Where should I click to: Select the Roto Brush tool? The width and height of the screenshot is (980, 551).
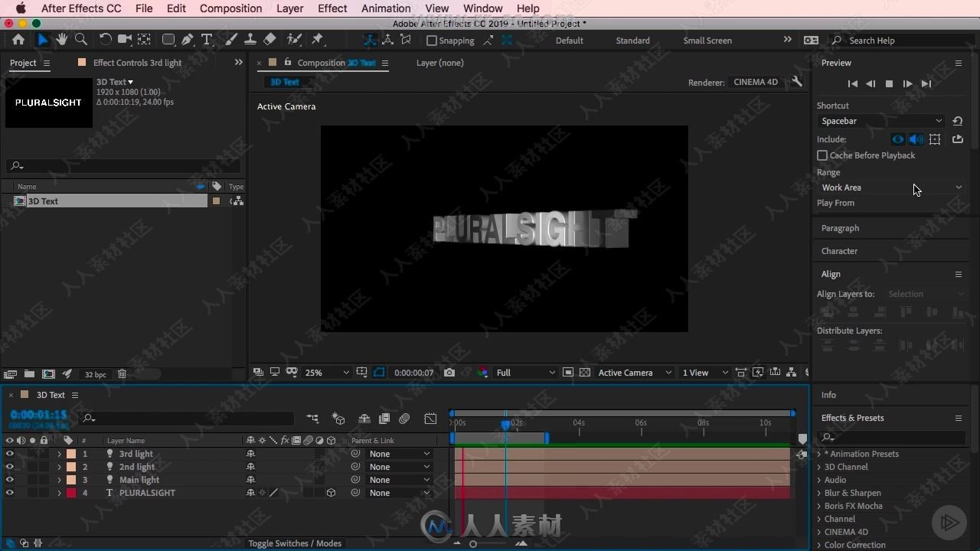coord(294,40)
